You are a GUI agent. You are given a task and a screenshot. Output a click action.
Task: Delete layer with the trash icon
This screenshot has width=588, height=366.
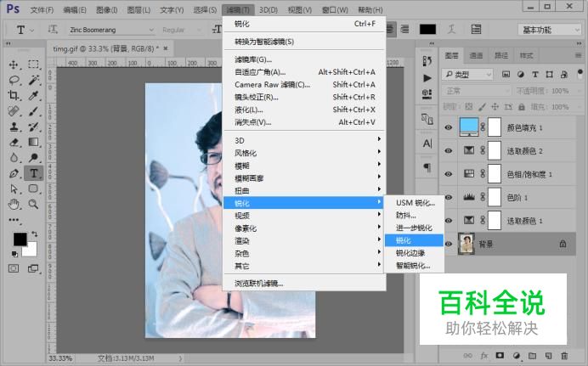tap(564, 356)
